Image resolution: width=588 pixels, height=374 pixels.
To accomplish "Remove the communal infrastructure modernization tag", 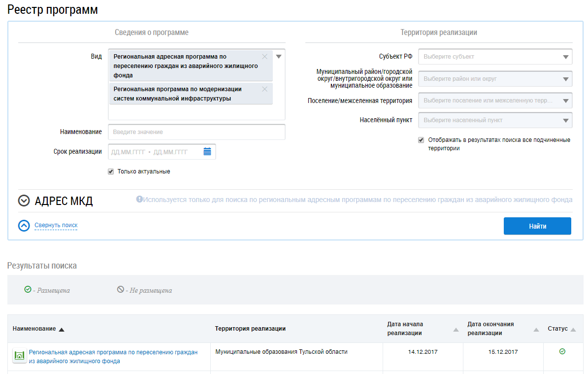I will point(264,89).
